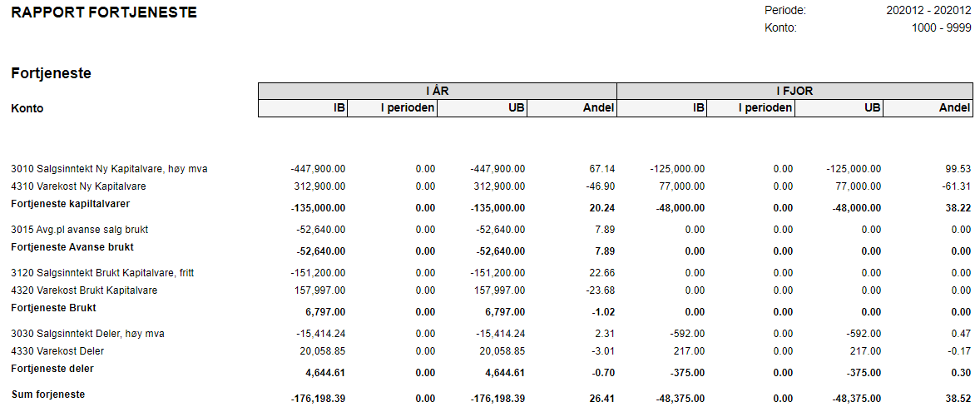
Task: Click the UB value 157,997.00
Action: [x=499, y=290]
